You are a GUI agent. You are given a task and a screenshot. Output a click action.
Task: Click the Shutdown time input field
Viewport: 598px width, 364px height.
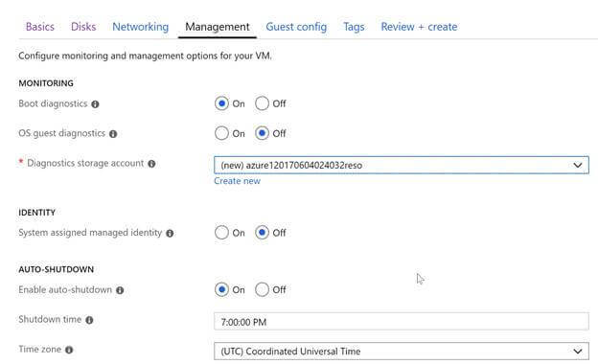[x=402, y=322]
